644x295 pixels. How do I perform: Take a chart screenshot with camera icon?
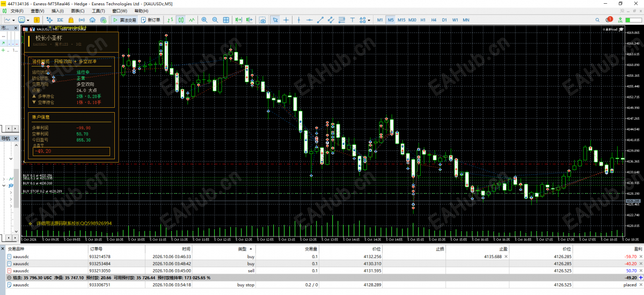(263, 20)
